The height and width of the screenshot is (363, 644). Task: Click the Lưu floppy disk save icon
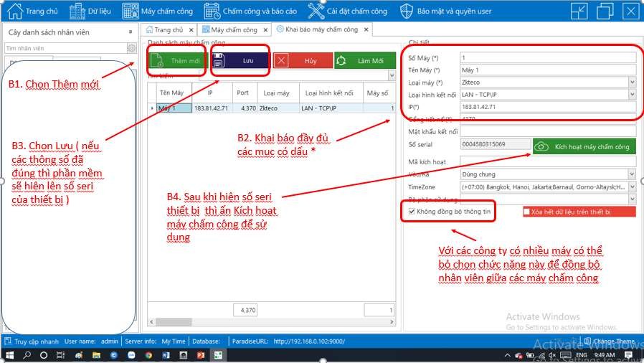coord(222,61)
